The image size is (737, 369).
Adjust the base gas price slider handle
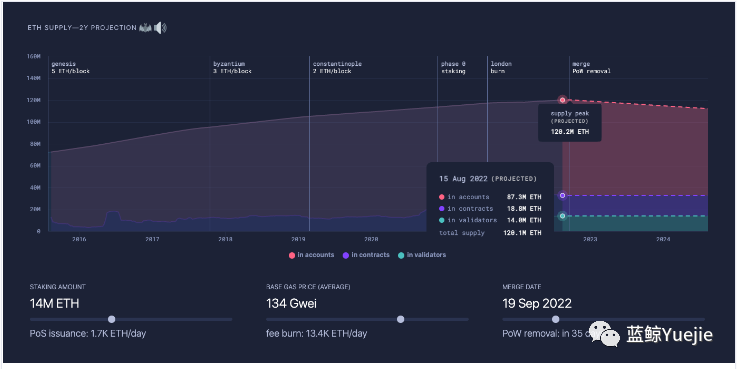point(400,319)
